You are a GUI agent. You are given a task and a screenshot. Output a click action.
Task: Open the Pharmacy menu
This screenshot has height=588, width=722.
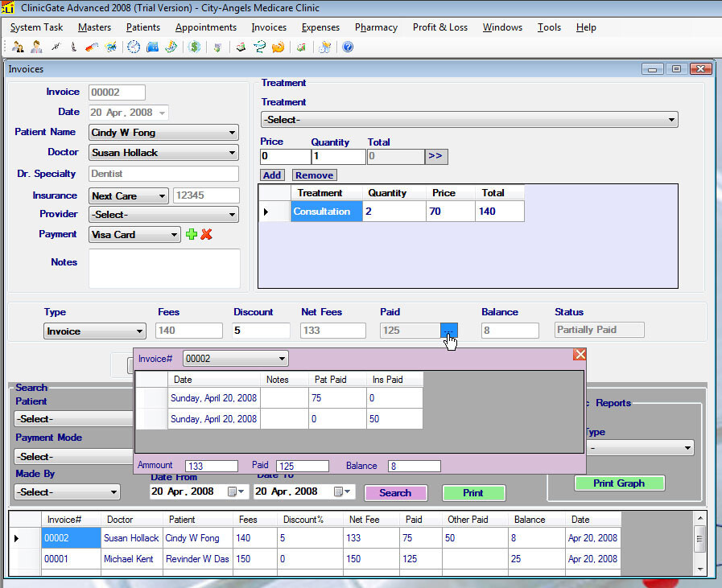376,27
